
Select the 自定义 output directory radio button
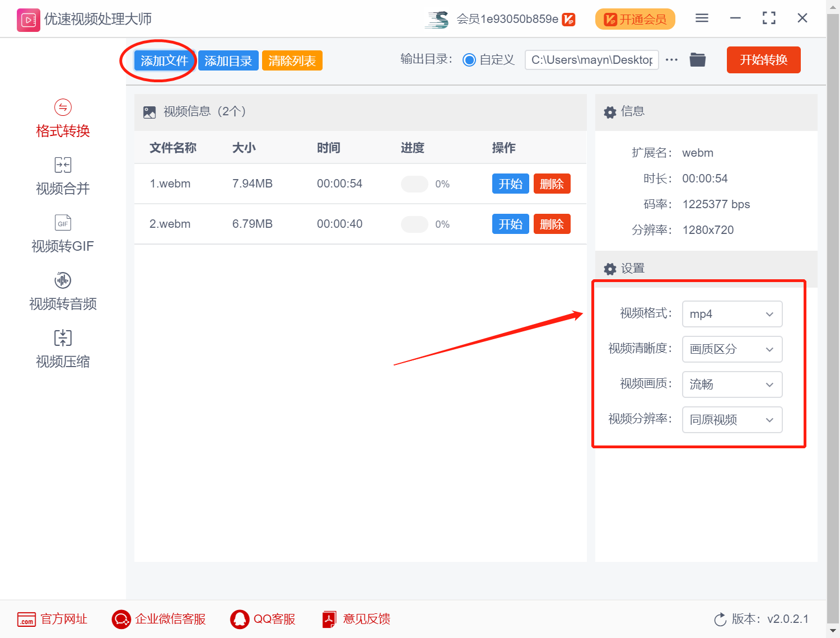click(469, 60)
